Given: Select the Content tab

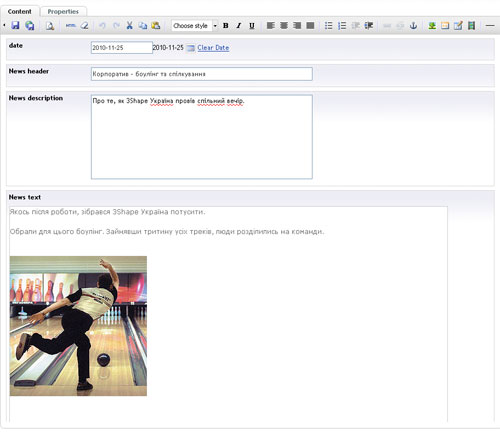Looking at the screenshot, I should pos(20,12).
